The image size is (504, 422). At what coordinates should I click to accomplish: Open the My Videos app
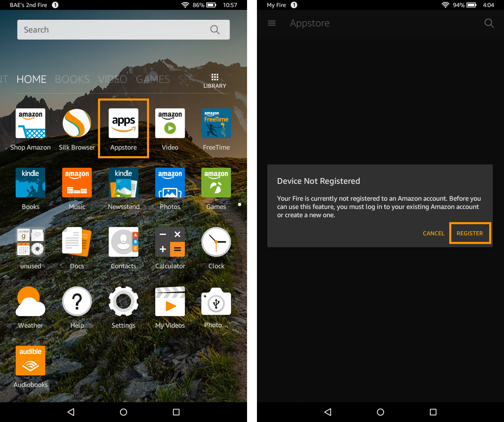170,301
